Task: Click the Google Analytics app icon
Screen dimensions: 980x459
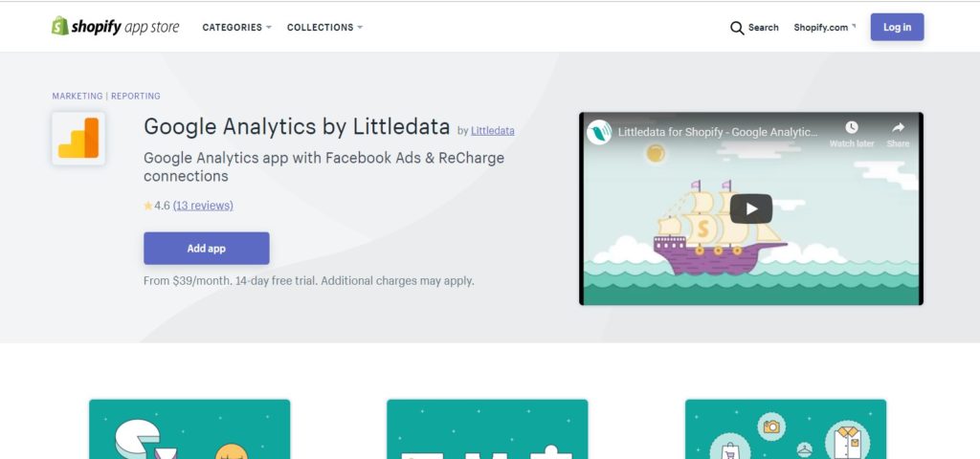Action: coord(78,138)
